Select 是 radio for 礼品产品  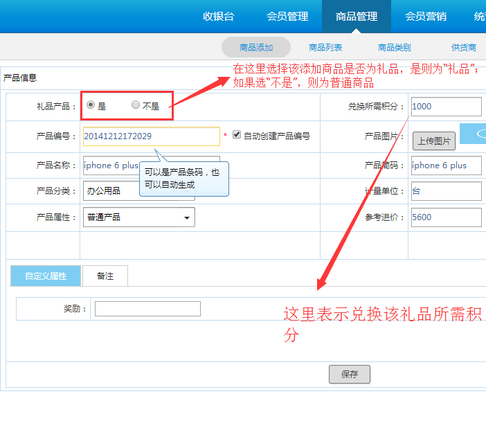click(x=91, y=105)
